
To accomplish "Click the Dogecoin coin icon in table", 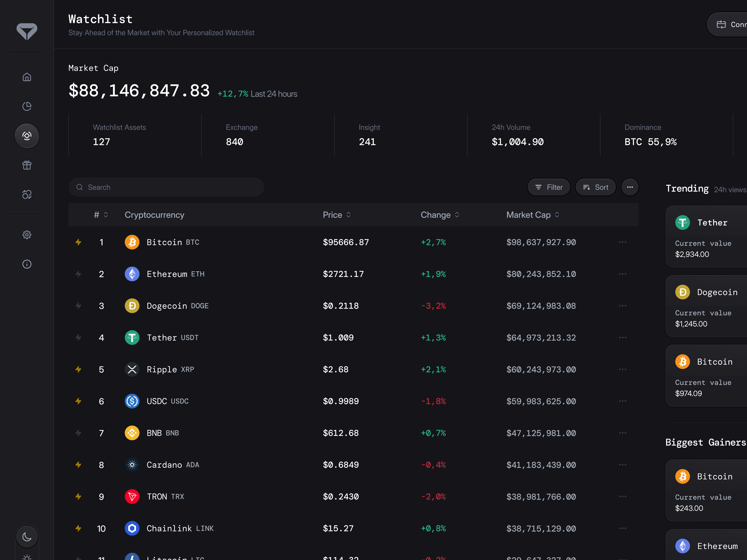I will [132, 306].
